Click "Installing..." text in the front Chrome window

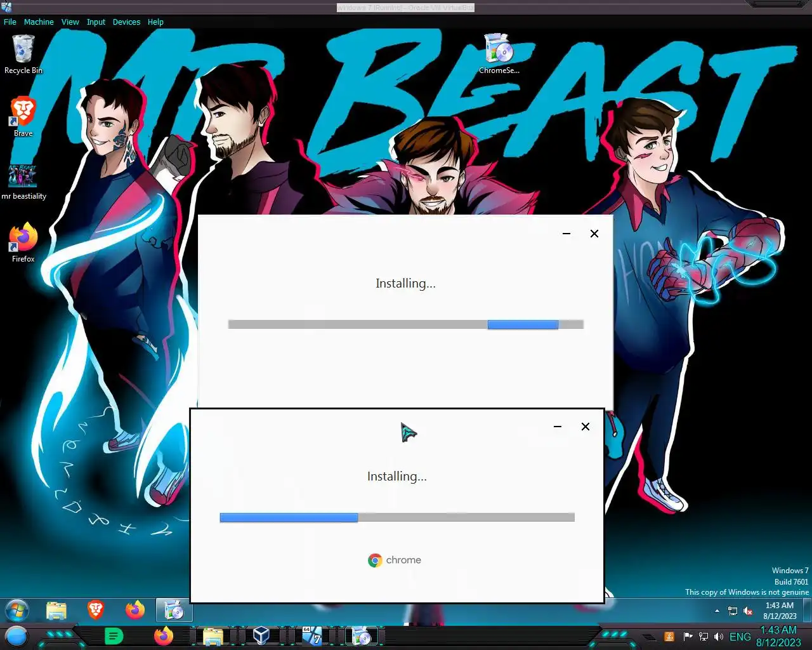[x=397, y=477]
